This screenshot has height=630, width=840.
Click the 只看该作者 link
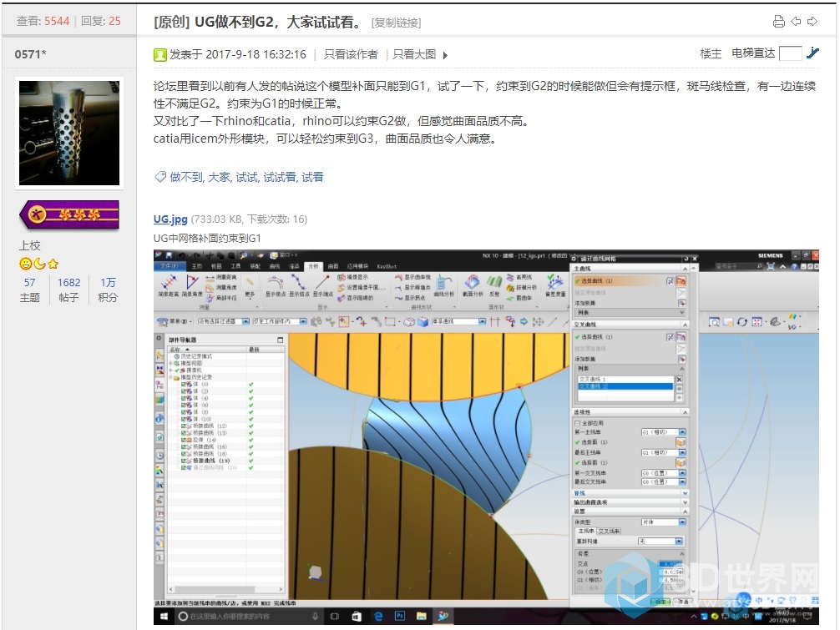[x=351, y=54]
